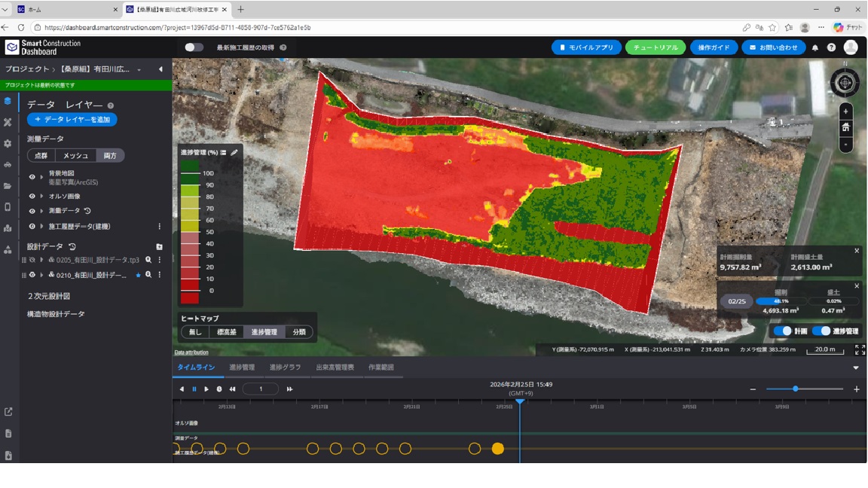Viewport: 868px width, 488px height.
Task: Refresh history icon next to 設計データ
Action: 72,247
